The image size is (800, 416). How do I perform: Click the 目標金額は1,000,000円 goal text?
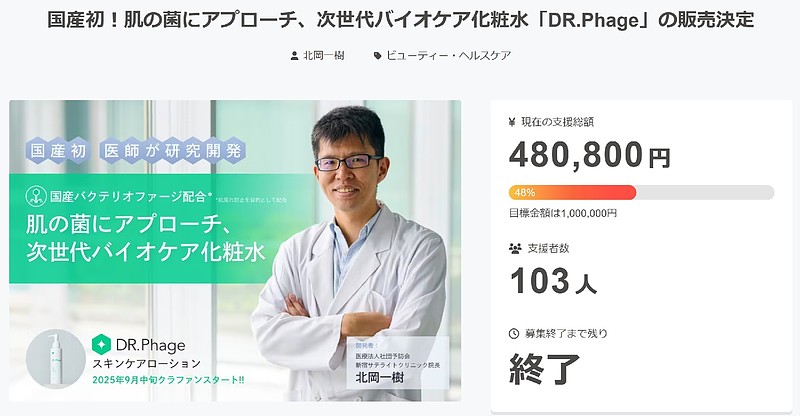point(563,212)
